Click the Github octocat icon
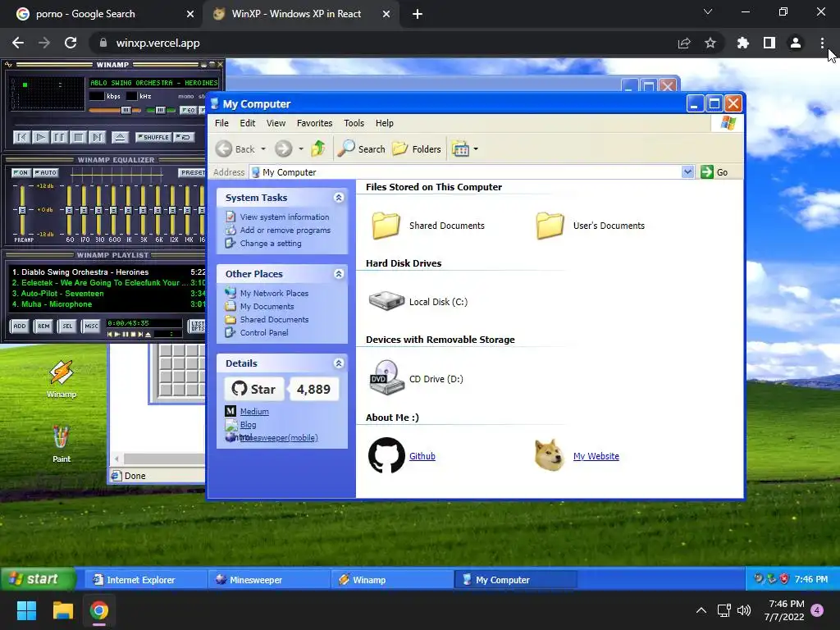The height and width of the screenshot is (630, 840). tap(387, 455)
